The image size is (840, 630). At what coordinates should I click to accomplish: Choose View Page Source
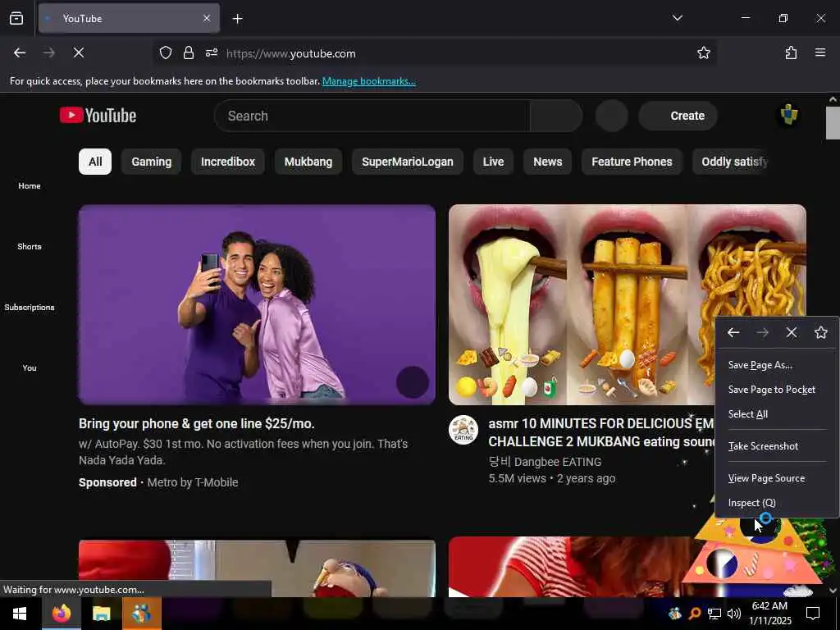777,478
